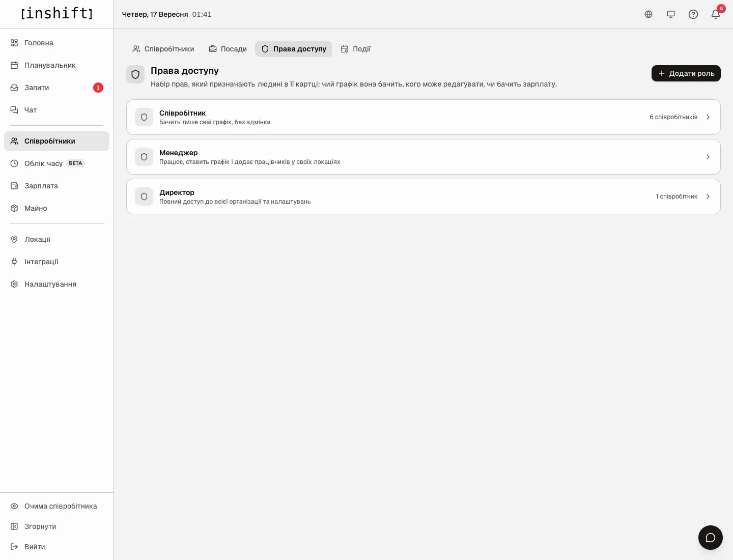
Task: Log out with Вийти
Action: click(x=57, y=547)
